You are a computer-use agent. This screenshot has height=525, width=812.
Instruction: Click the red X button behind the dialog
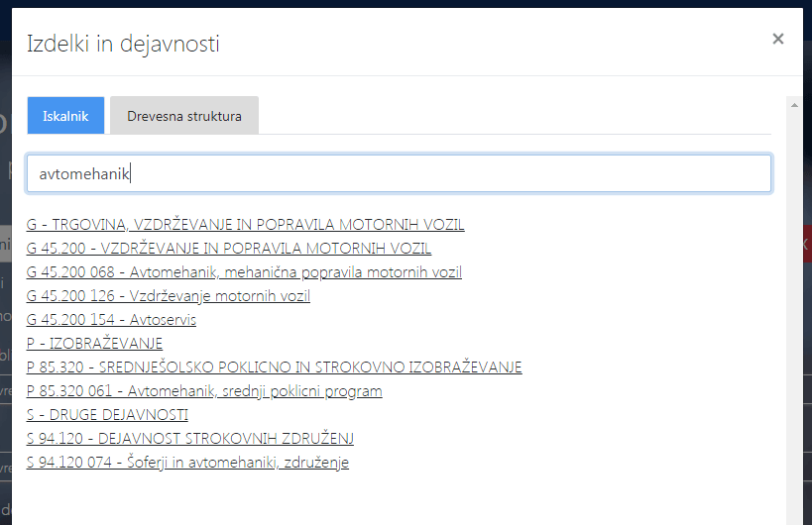pos(807,244)
